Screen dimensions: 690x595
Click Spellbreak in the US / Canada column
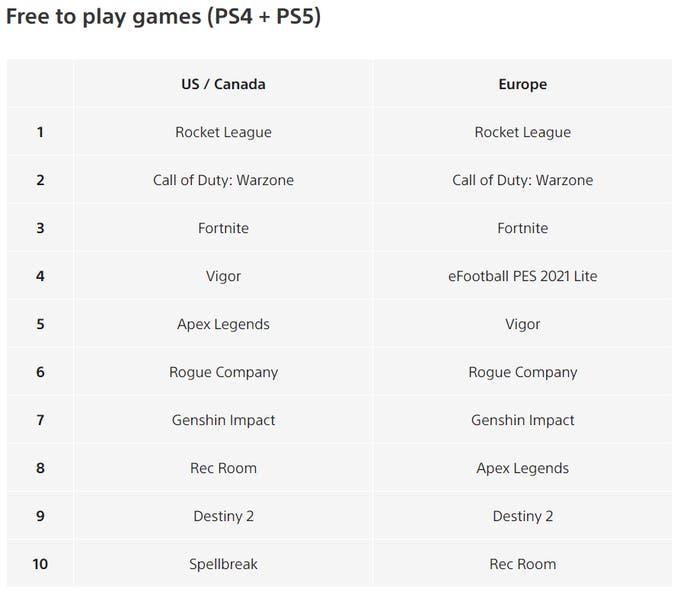tap(223, 564)
